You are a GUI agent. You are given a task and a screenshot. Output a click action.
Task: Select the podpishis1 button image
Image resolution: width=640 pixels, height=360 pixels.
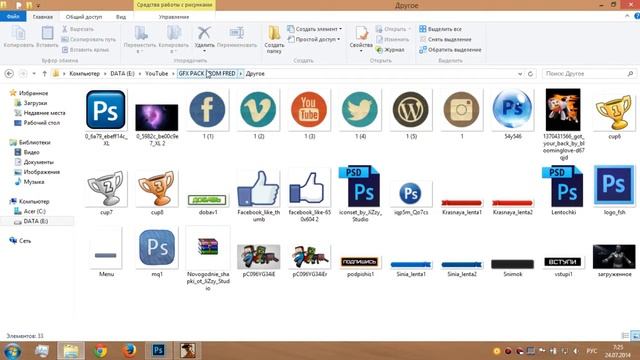[360, 261]
